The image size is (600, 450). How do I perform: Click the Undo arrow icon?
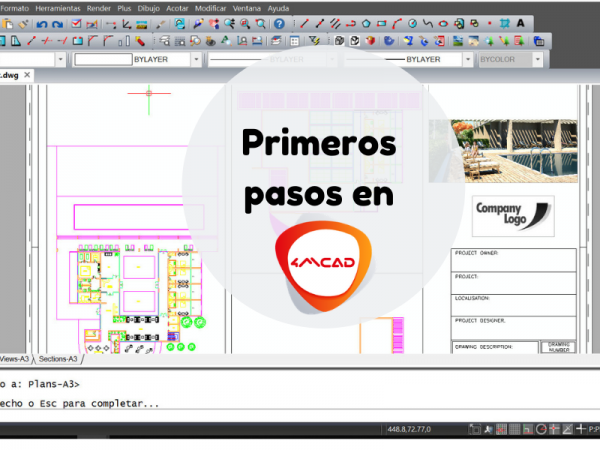pyautogui.click(x=42, y=24)
